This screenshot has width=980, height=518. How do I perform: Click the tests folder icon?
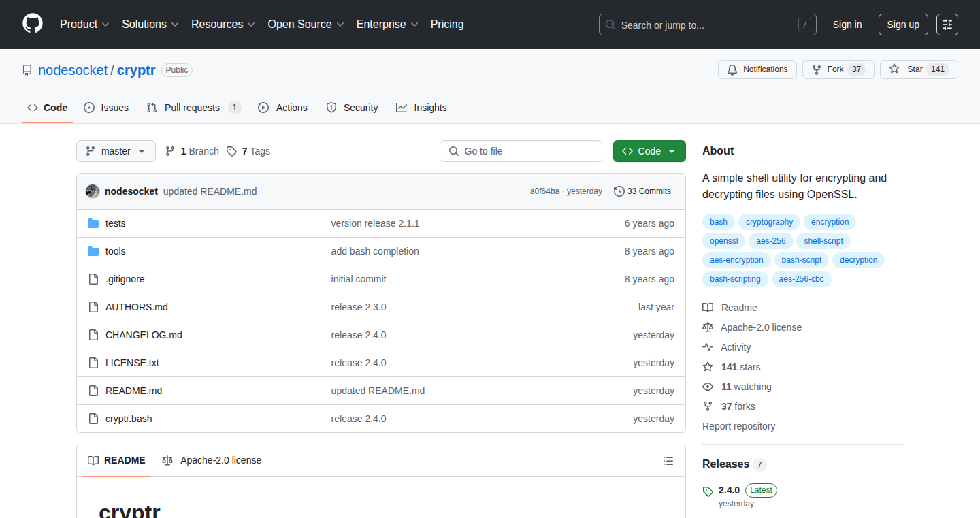point(93,223)
